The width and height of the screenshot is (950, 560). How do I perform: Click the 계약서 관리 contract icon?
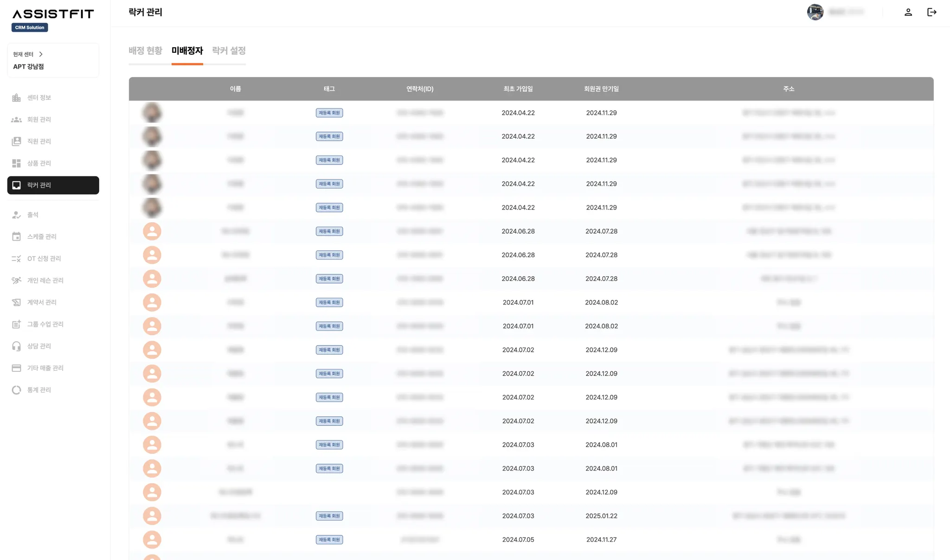(x=17, y=302)
